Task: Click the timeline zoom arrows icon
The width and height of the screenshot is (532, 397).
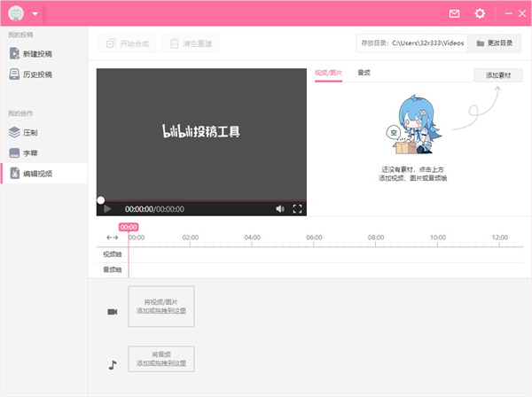Action: [112, 237]
